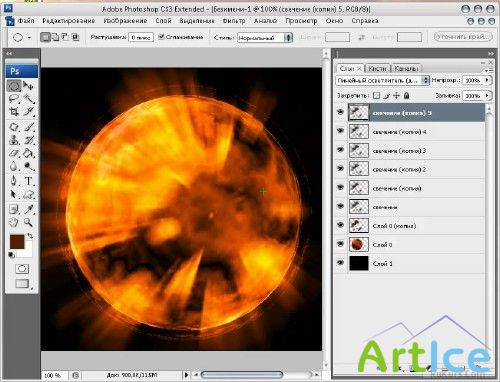Viewport: 500px width, 382px height.
Task: Swap foreground and background colors
Action: tap(30, 236)
